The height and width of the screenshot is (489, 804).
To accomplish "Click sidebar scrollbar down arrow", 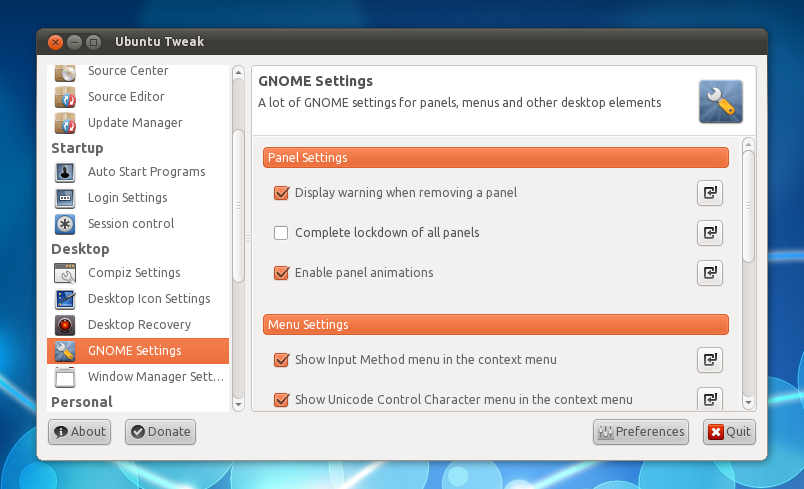I will (238, 404).
